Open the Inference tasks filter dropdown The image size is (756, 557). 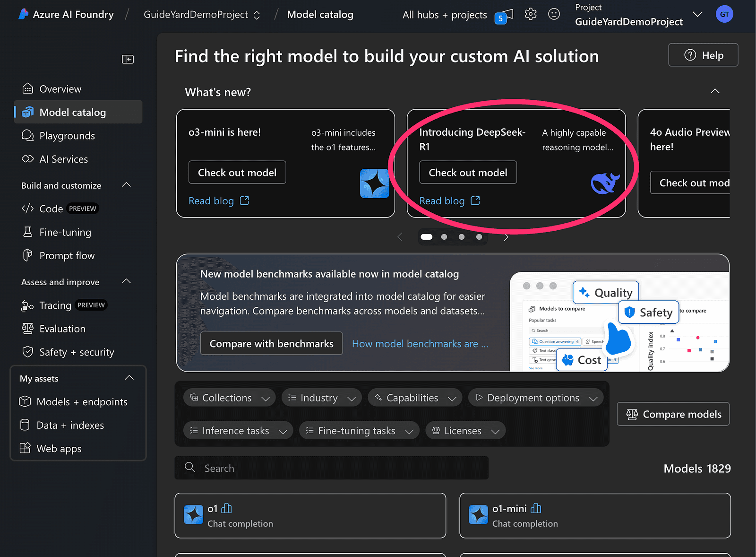click(239, 430)
